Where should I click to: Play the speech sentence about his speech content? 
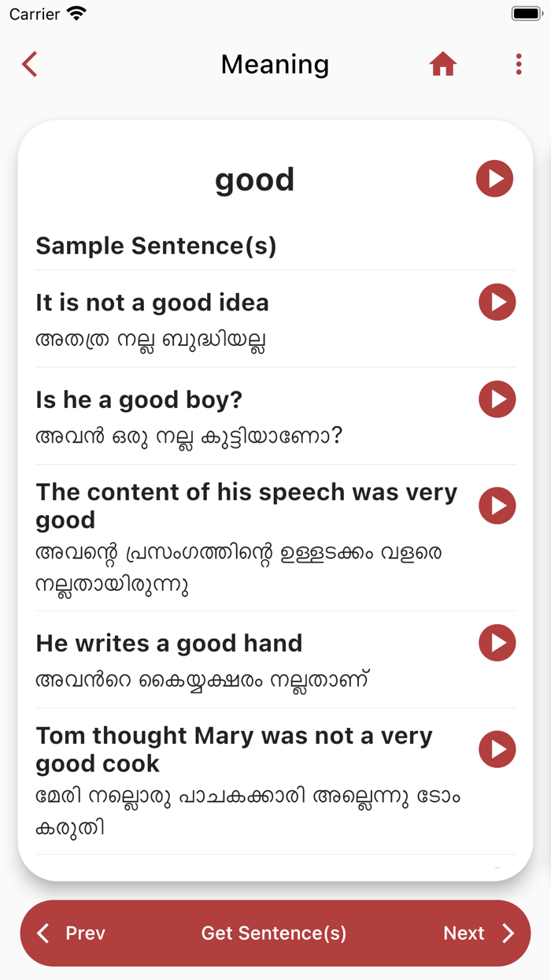[497, 506]
